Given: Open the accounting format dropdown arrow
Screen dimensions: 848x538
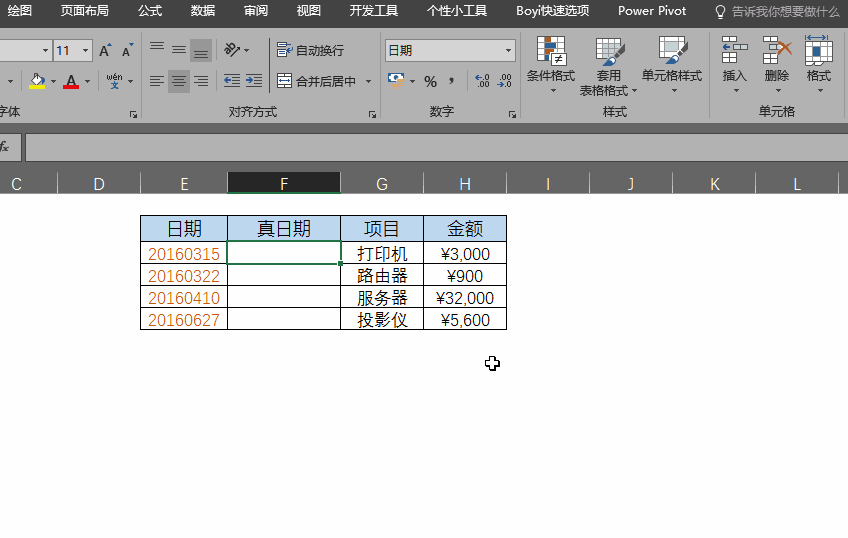Looking at the screenshot, I should pos(413,82).
